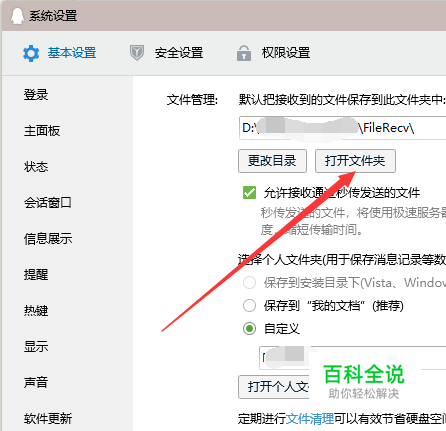Screen dimensions: 446x431
Task: Open 软件更新 settings in sidebar
Action: 48,418
